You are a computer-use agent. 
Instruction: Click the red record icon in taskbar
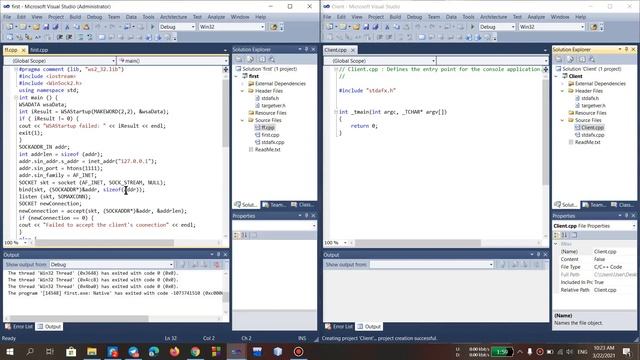click(298, 351)
